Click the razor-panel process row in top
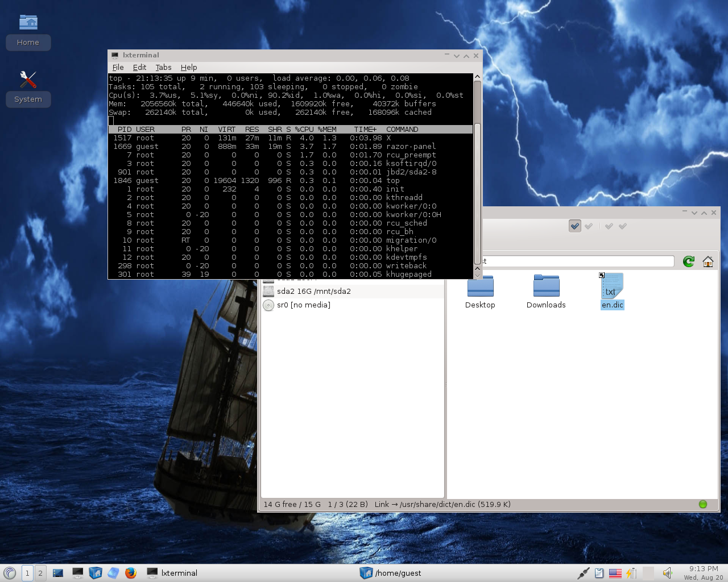Image resolution: width=728 pixels, height=582 pixels. pos(290,147)
